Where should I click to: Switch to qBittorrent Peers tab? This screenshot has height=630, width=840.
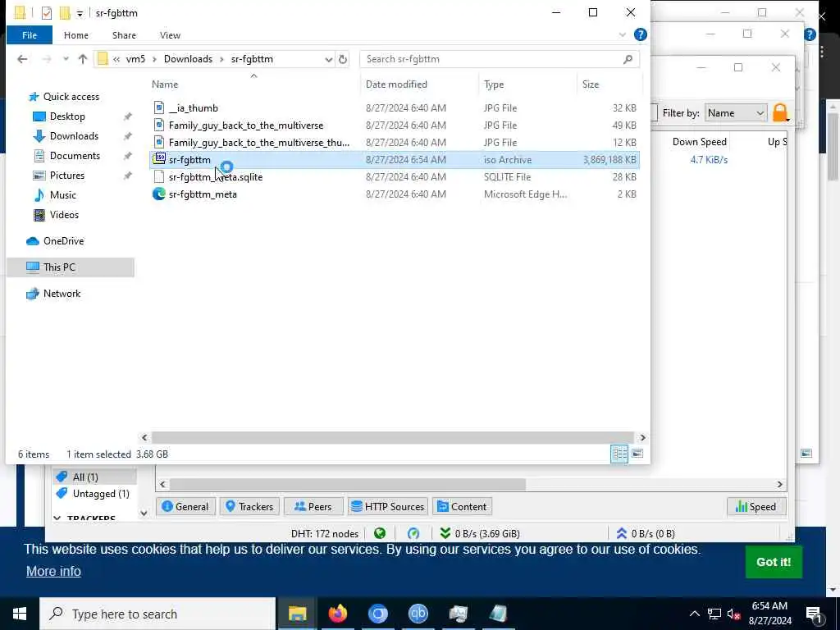click(313, 506)
